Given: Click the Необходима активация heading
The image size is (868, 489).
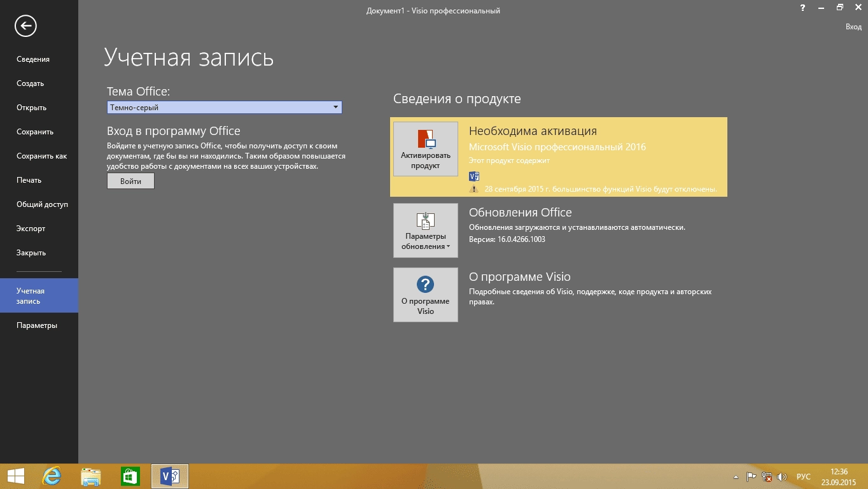Looking at the screenshot, I should tap(533, 131).
